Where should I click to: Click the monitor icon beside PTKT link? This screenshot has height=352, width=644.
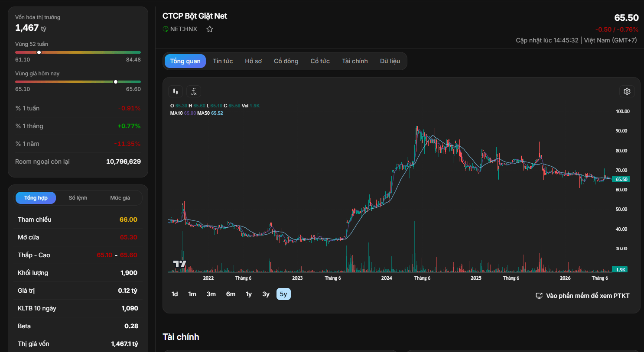point(539,296)
